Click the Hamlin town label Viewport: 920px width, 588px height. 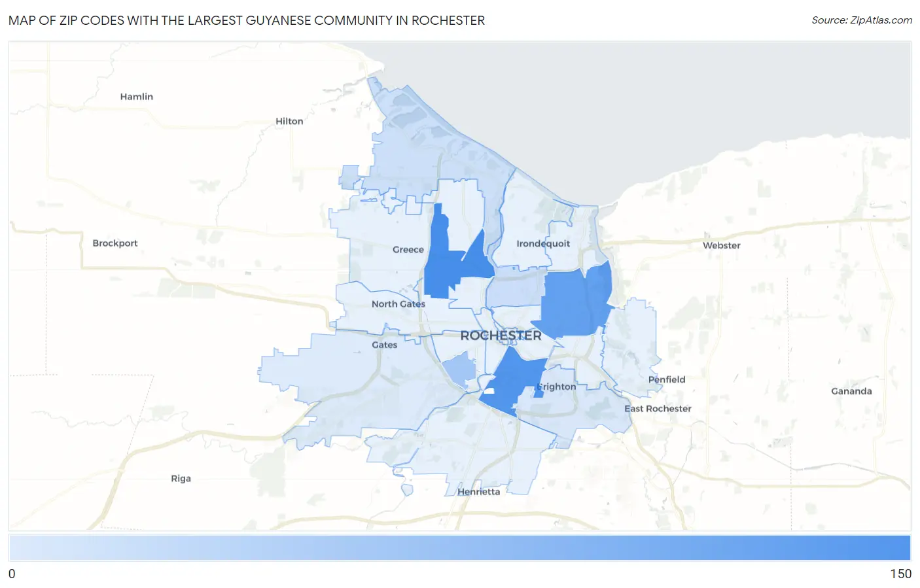pyautogui.click(x=137, y=97)
